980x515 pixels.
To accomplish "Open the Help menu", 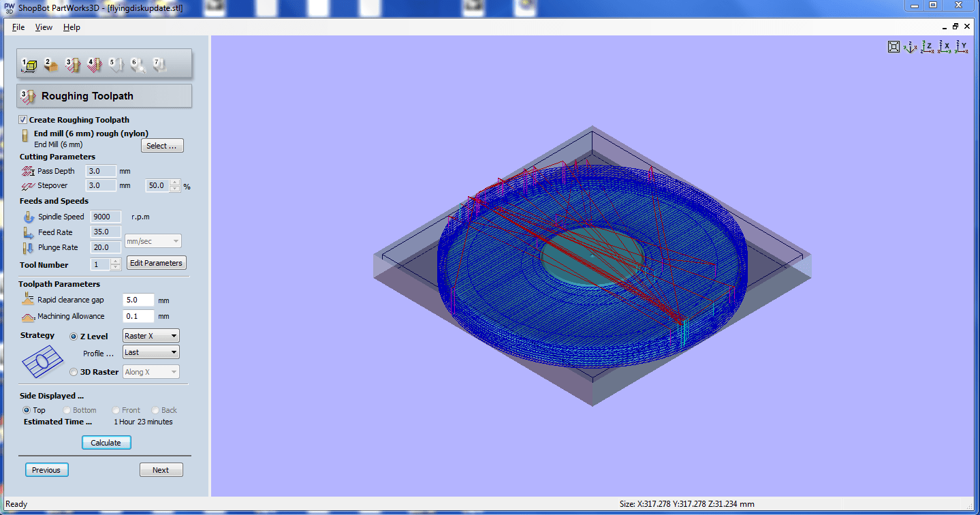I will 72,27.
